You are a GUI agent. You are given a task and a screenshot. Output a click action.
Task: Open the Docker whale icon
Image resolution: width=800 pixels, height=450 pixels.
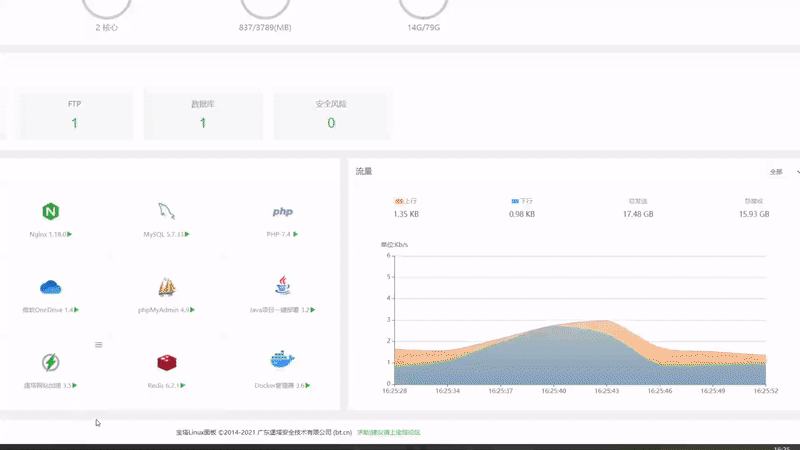282,360
